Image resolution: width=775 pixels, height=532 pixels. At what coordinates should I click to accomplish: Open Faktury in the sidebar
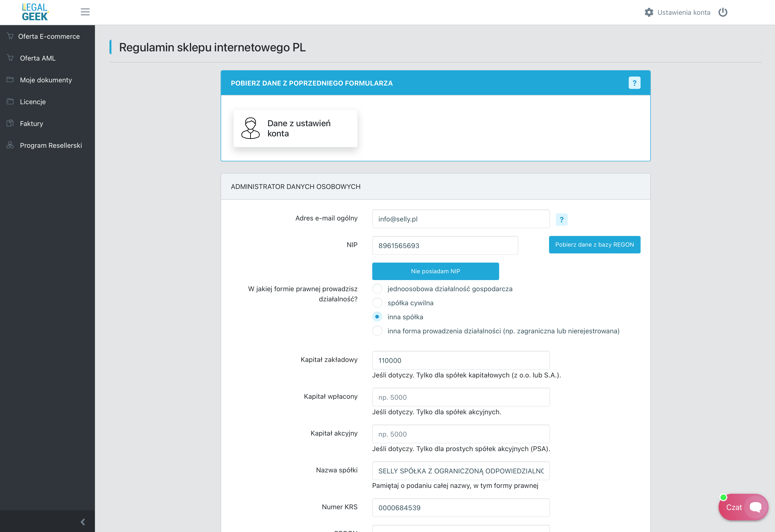(31, 124)
